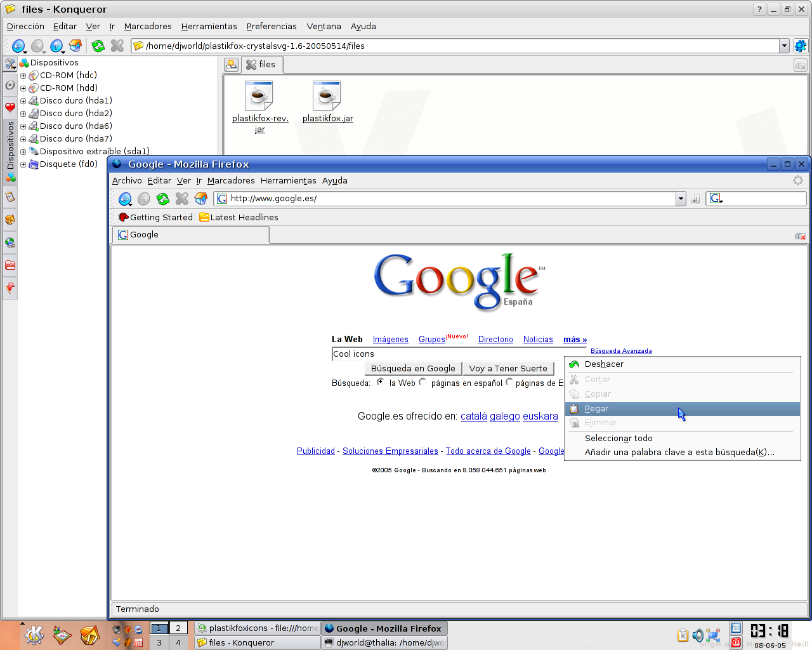Open the Imágenes link on Google

391,340
